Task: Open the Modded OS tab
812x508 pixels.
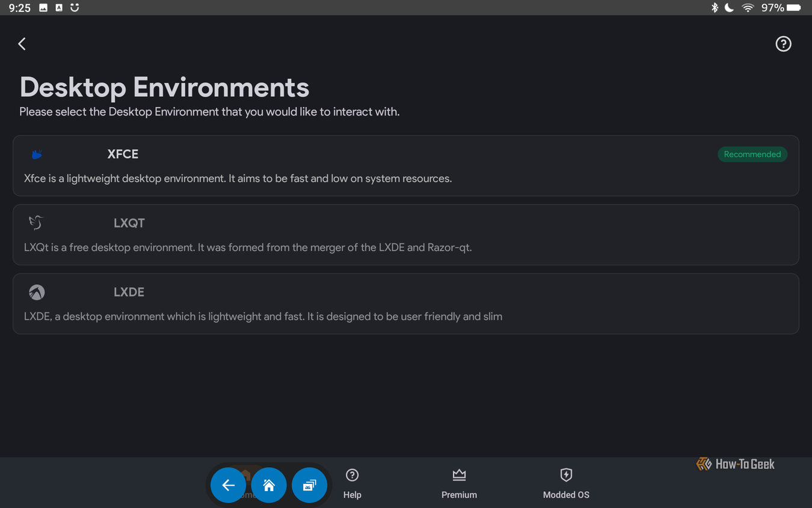Action: coord(566,483)
